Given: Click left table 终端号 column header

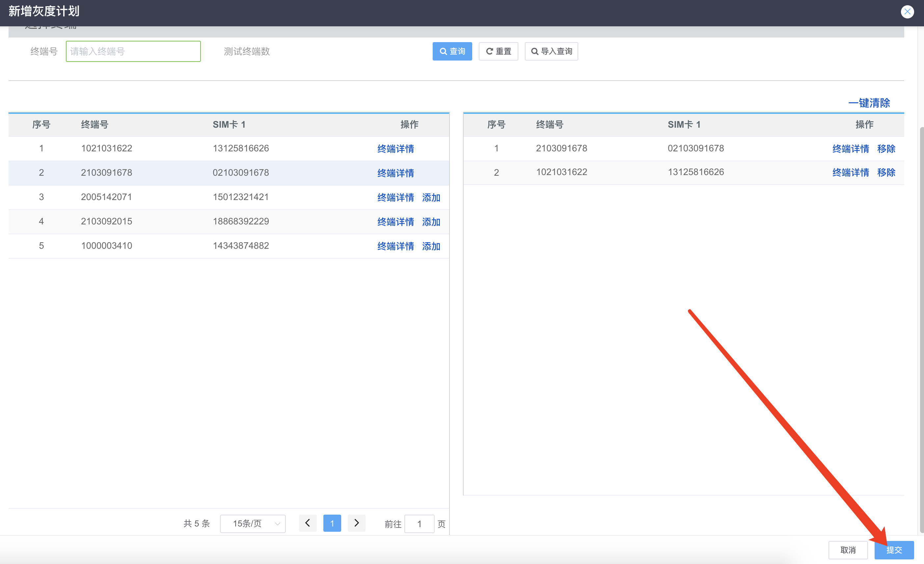Looking at the screenshot, I should pyautogui.click(x=95, y=125).
